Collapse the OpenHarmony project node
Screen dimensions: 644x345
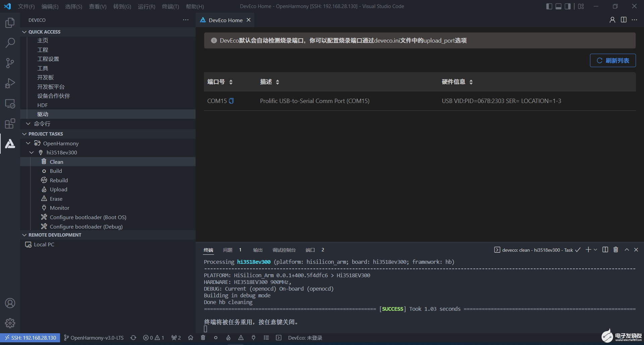click(x=28, y=143)
